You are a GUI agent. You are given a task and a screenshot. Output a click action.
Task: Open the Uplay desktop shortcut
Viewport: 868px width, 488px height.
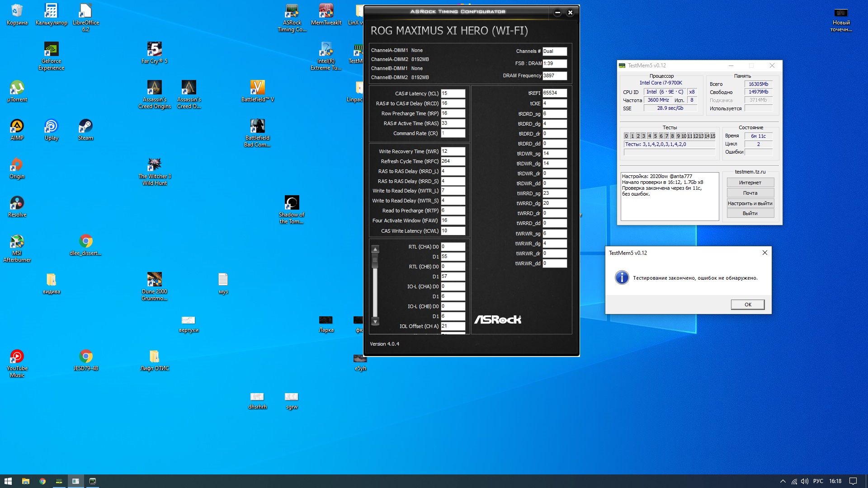51,127
